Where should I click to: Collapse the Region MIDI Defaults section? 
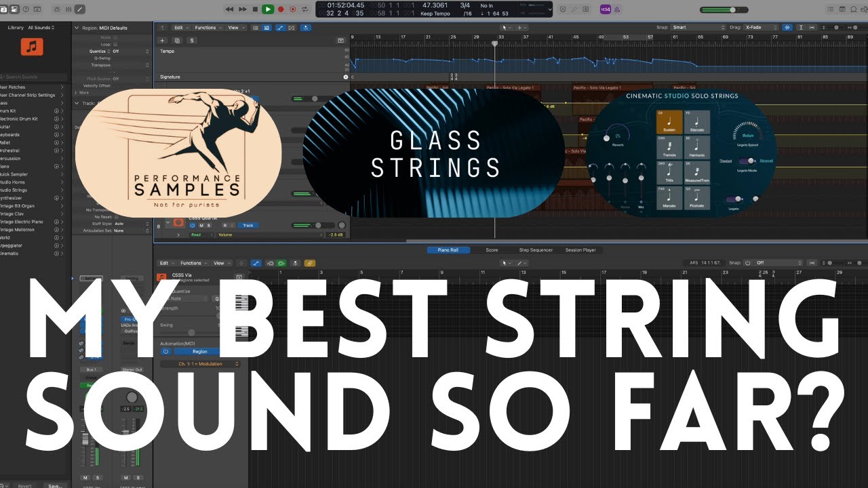tap(76, 28)
